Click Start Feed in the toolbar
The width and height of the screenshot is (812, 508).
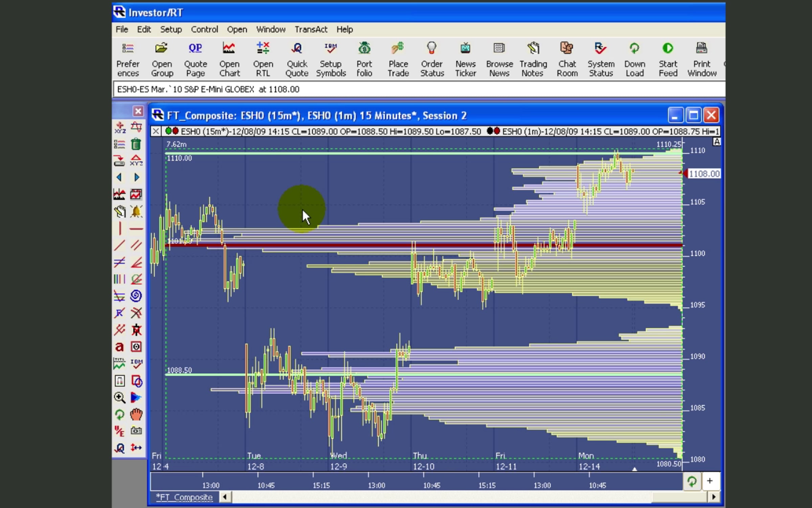(x=668, y=59)
